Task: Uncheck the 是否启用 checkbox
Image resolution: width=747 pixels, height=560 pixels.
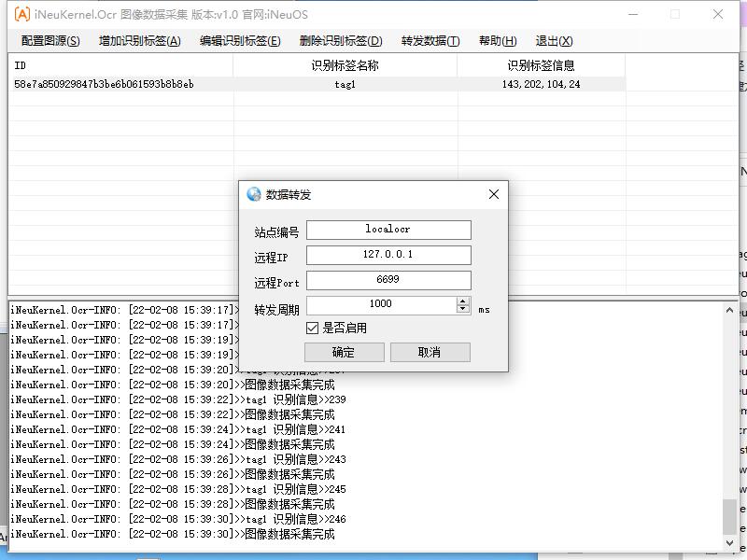Action: [x=313, y=329]
